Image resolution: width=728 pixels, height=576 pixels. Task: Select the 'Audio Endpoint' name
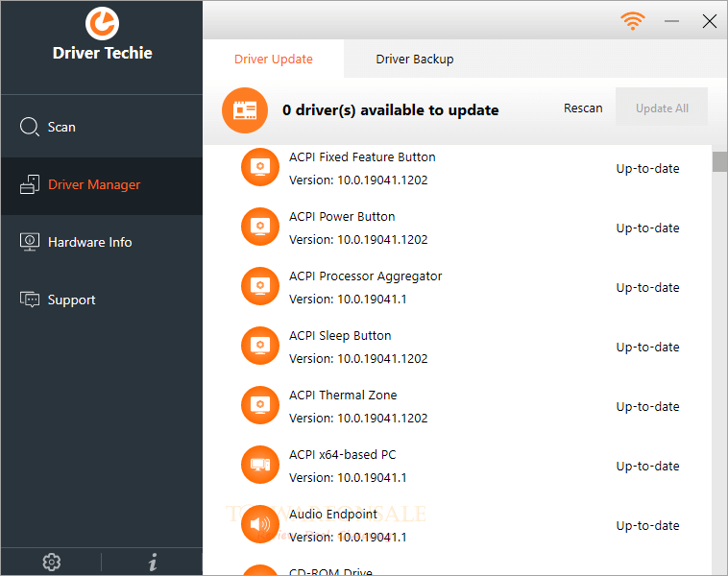(x=333, y=514)
